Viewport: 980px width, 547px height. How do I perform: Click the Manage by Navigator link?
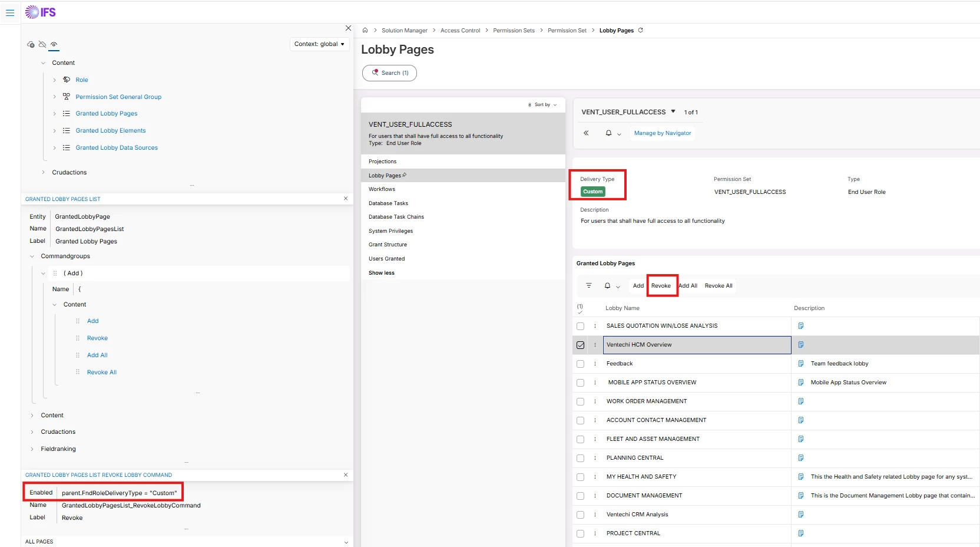[x=663, y=133]
